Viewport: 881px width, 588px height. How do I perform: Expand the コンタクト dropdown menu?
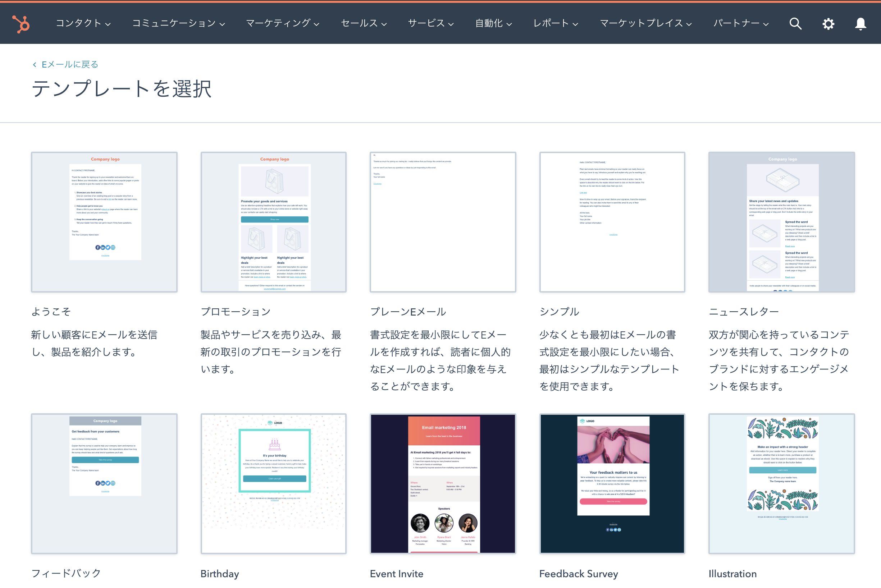click(x=83, y=24)
